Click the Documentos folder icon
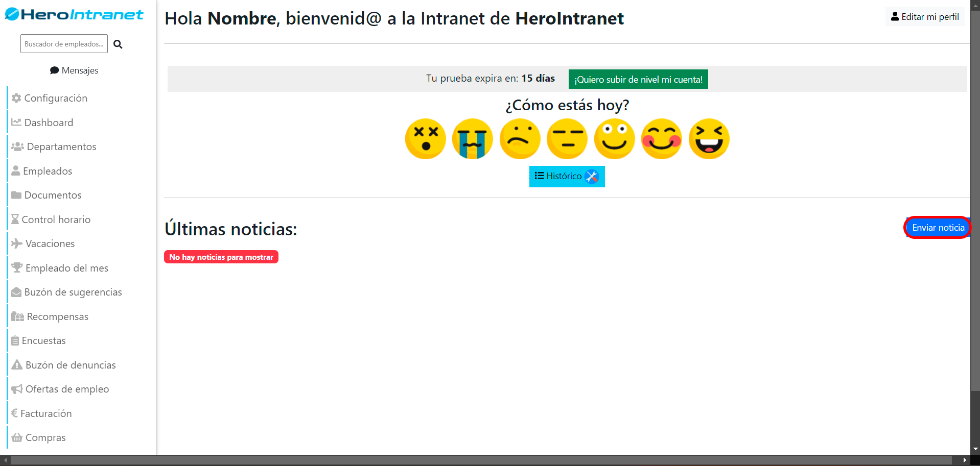The height and width of the screenshot is (466, 980). pos(16,195)
